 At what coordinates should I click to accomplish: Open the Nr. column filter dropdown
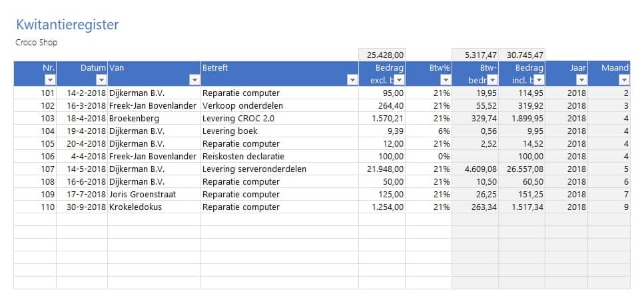tap(49, 80)
